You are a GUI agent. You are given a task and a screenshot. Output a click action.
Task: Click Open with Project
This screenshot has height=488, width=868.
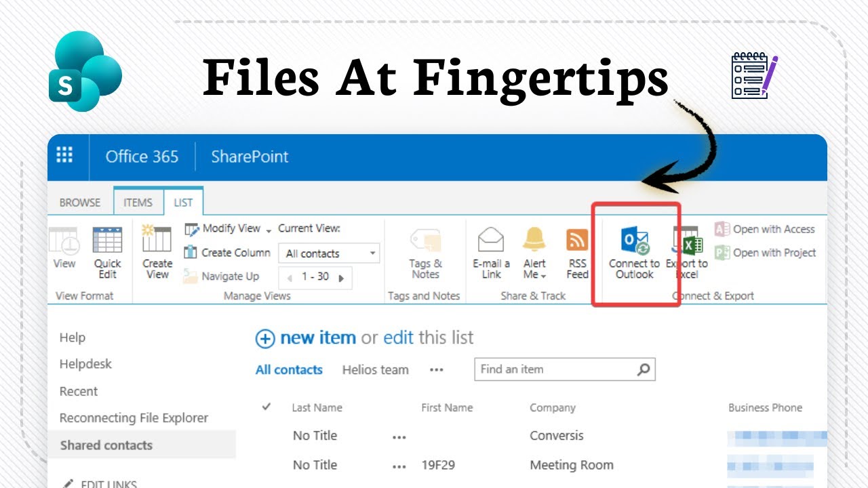pyautogui.click(x=766, y=253)
